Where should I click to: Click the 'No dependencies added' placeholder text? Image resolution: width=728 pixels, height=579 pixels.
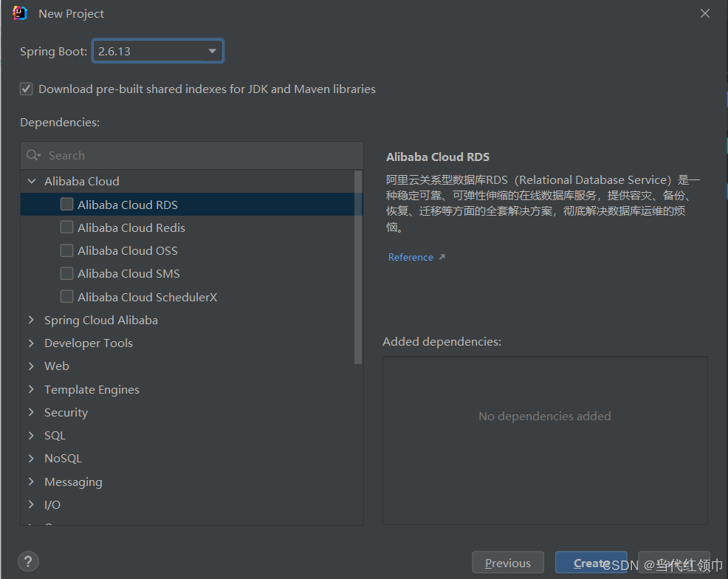545,416
